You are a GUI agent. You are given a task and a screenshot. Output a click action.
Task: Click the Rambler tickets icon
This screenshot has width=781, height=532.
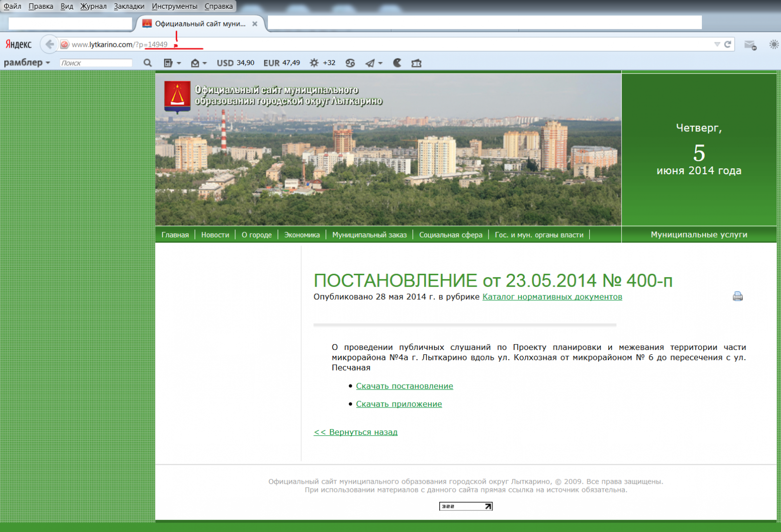point(416,63)
